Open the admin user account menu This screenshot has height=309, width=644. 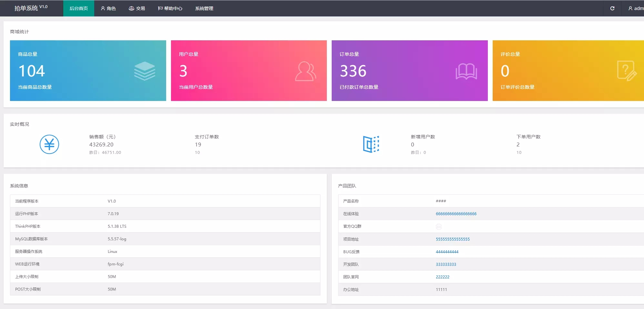(636, 8)
